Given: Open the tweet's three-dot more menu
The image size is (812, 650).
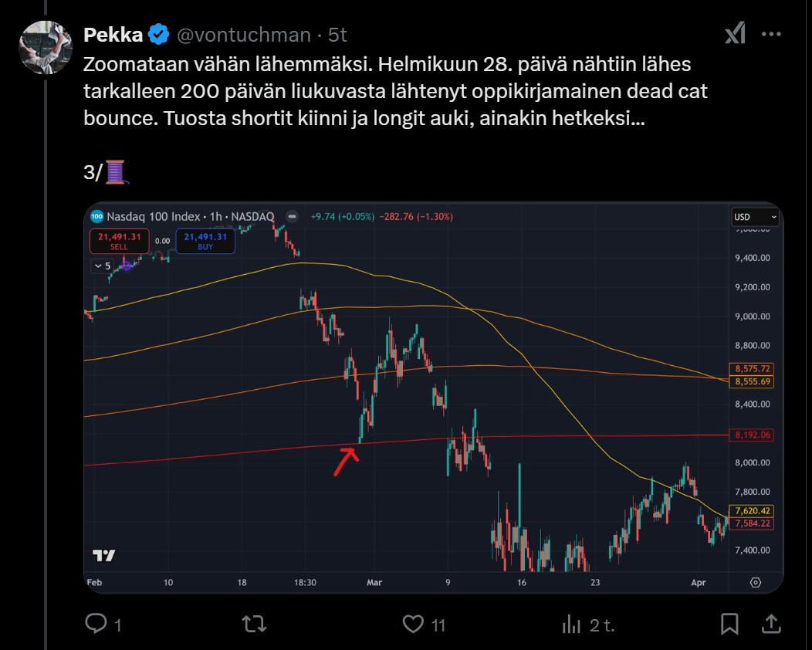Looking at the screenshot, I should [x=772, y=34].
